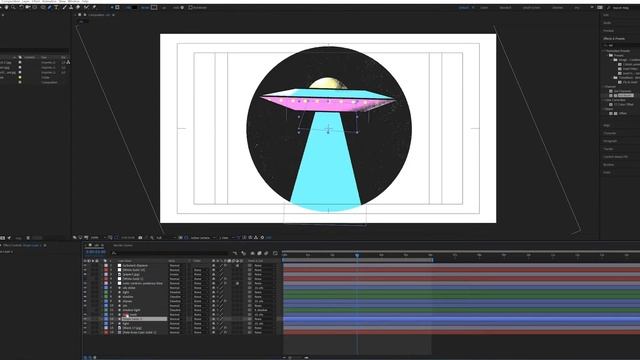640x360 pixels.
Task: Select the Hand tool in the toolbar
Action: [7, 7]
